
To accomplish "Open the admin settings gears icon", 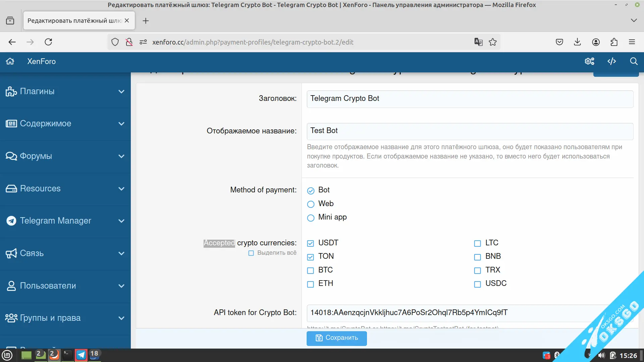I will [x=589, y=61].
